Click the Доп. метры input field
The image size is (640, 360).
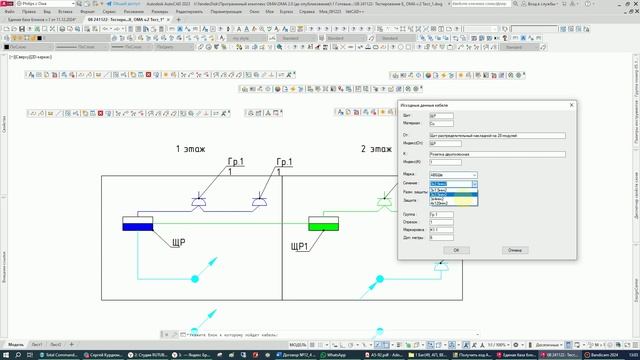[x=441, y=238]
